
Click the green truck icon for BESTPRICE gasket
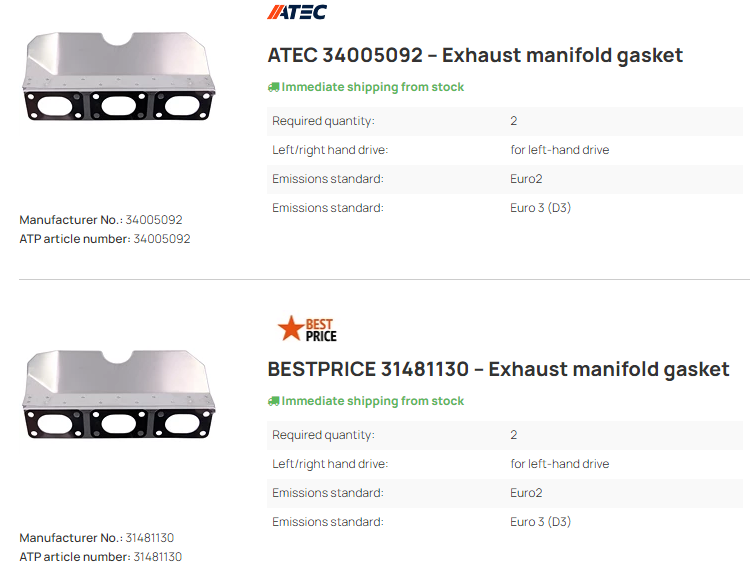[273, 401]
